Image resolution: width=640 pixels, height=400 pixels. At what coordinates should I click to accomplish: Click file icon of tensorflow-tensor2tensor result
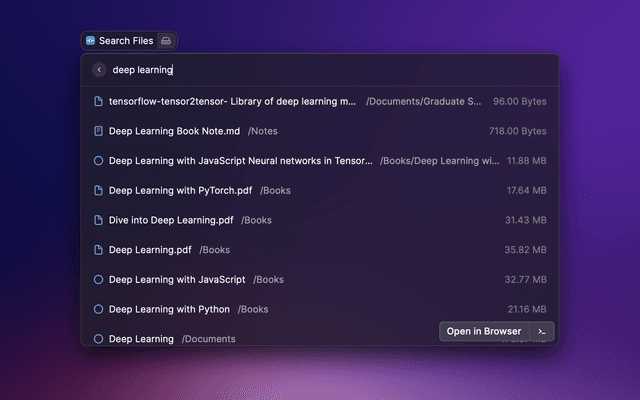pos(98,102)
